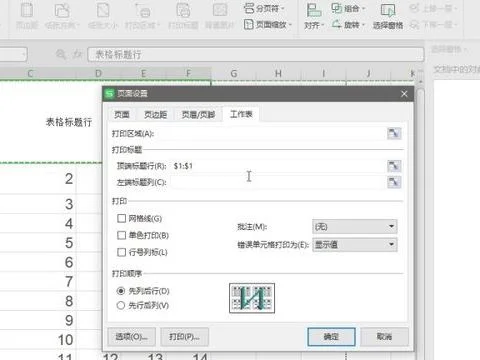Open the Paper Size tool in ribbon
Image resolution: width=480 pixels, height=360 pixels.
(x=103, y=16)
